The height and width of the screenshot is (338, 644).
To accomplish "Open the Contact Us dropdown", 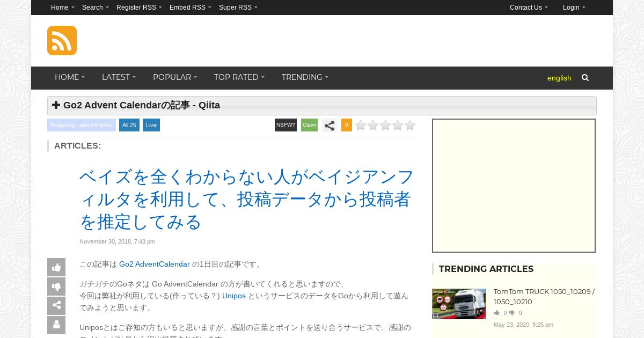I will (529, 8).
